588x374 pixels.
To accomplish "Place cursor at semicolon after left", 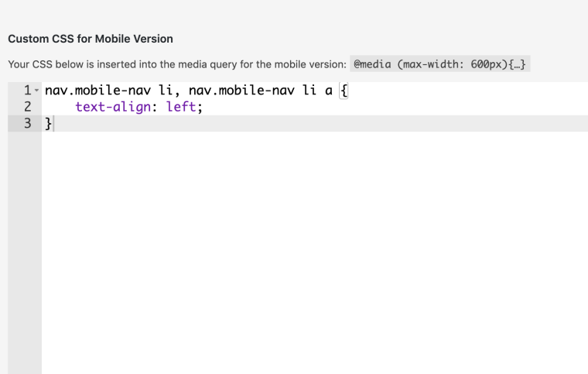I will click(x=200, y=108).
